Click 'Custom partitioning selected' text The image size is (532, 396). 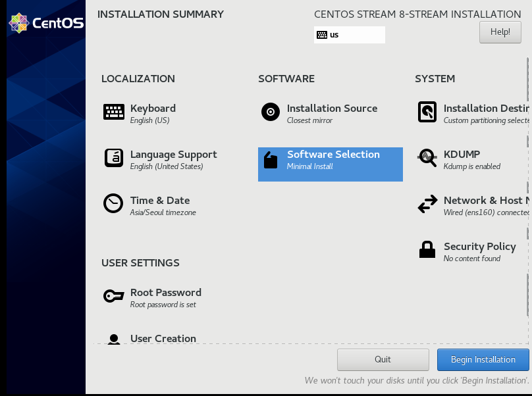click(x=486, y=120)
